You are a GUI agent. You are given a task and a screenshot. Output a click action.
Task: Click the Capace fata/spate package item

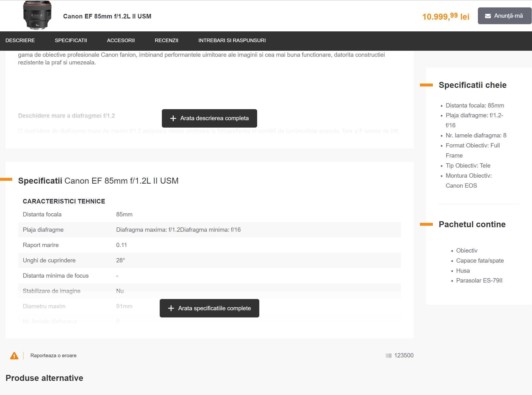coord(480,261)
